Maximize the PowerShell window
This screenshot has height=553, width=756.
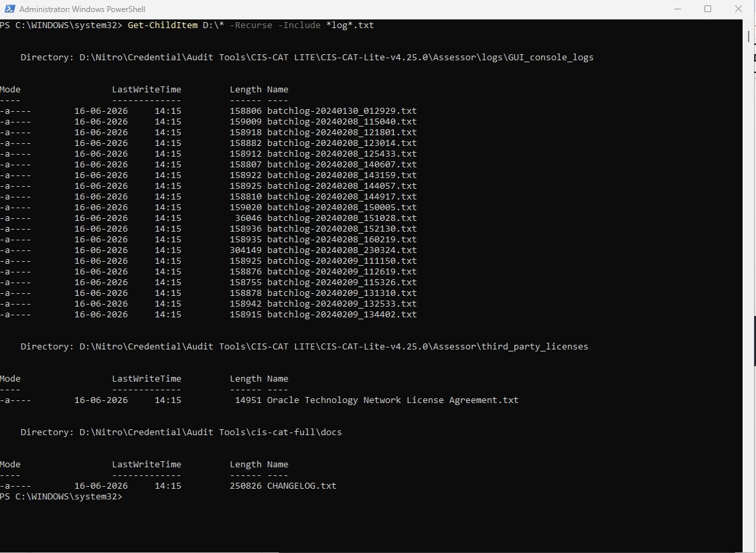(x=708, y=9)
